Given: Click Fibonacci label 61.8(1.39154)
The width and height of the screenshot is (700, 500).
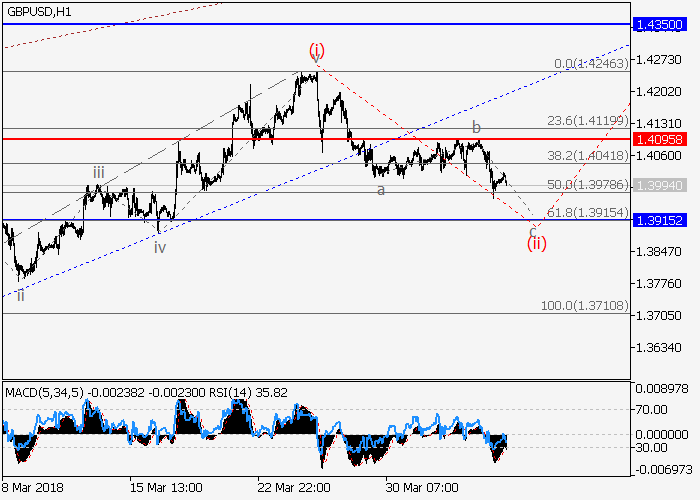Looking at the screenshot, I should (588, 212).
